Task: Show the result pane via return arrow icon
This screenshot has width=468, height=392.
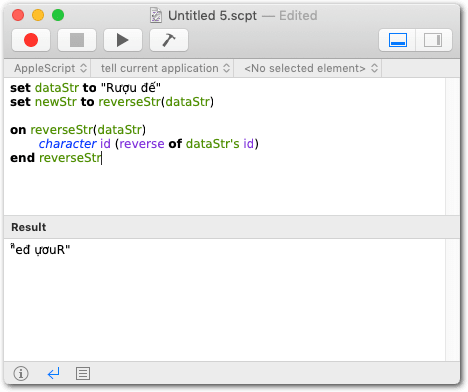Action: [53, 373]
